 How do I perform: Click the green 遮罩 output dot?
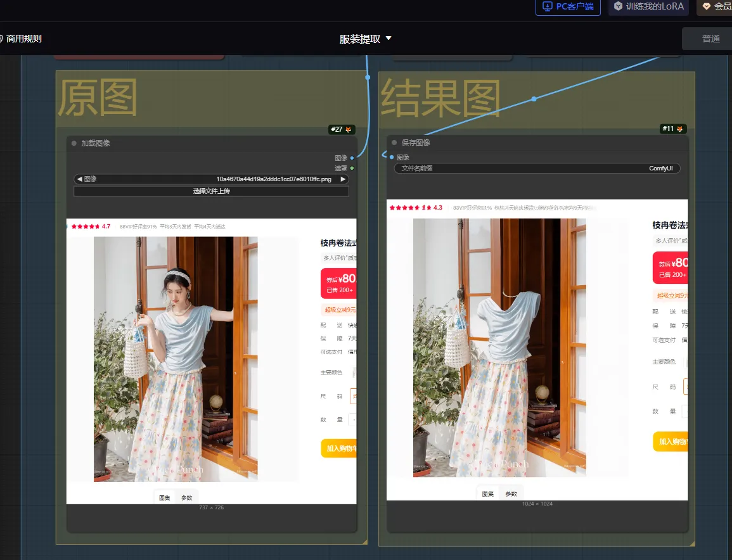352,168
